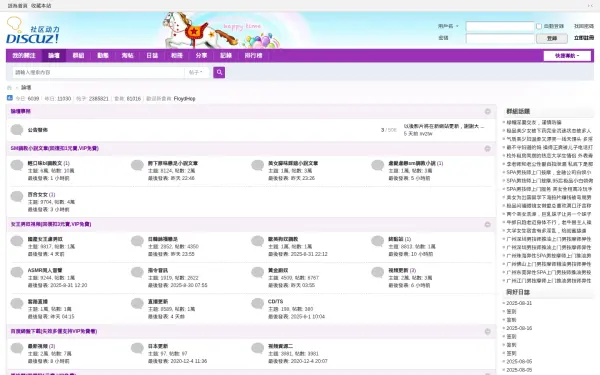
Task: Open the 用戶名 login type dropdown
Action: click(x=448, y=26)
